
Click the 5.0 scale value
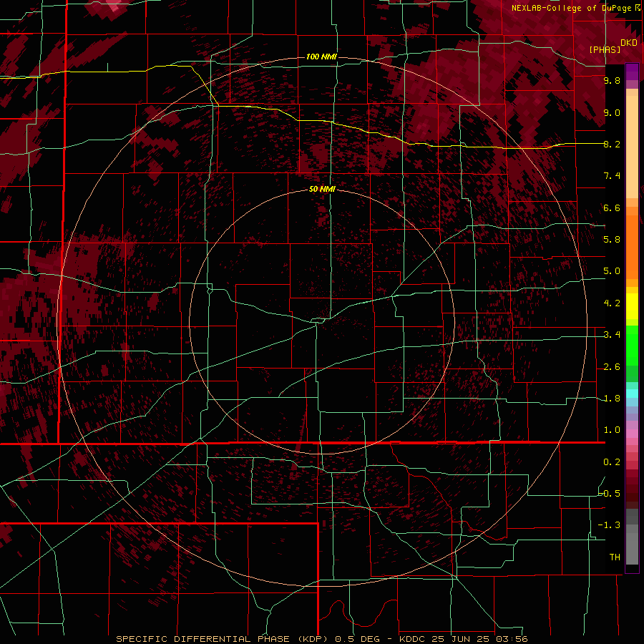pos(612,271)
